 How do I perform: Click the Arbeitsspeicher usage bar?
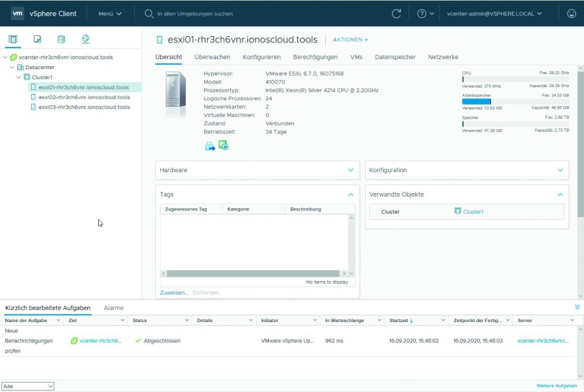pos(516,102)
